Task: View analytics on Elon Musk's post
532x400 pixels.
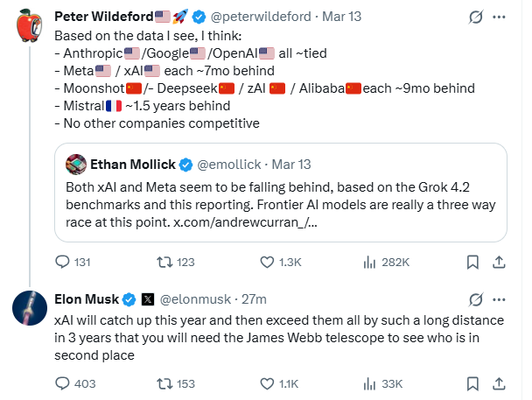Action: [x=370, y=382]
